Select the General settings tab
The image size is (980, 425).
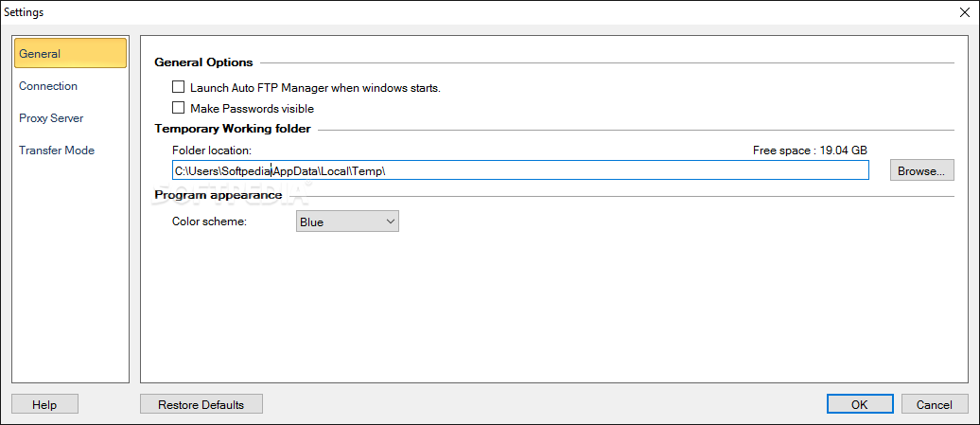point(71,53)
